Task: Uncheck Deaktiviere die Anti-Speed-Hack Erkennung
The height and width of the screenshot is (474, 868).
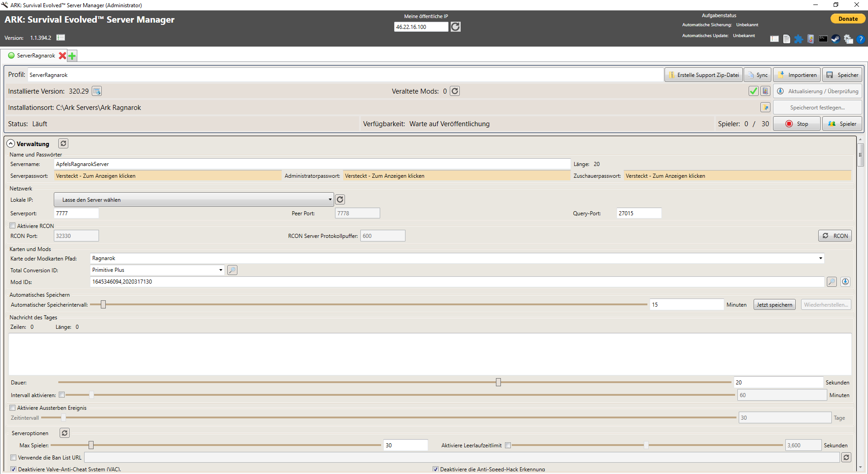Action: [x=435, y=469]
